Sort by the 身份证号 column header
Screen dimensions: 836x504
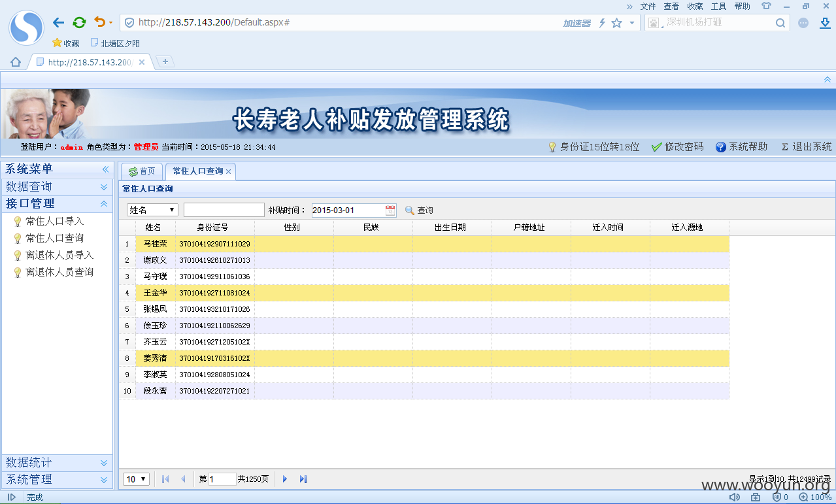(215, 227)
